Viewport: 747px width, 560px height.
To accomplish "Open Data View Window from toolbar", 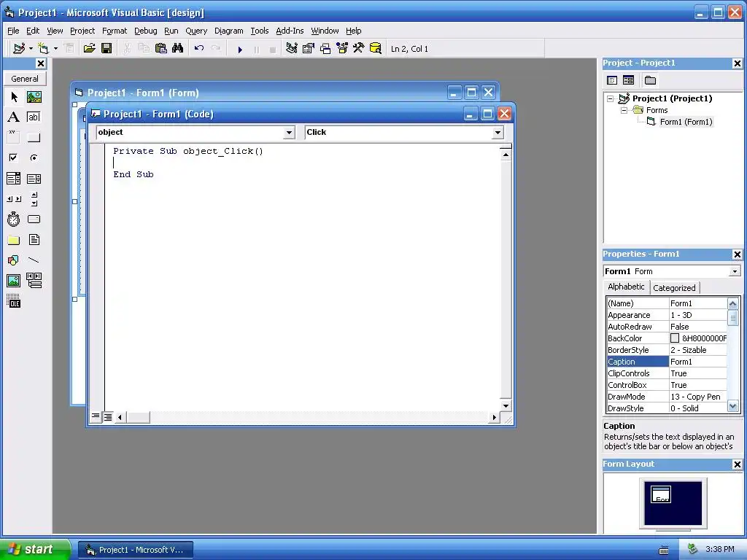I will coord(376,49).
